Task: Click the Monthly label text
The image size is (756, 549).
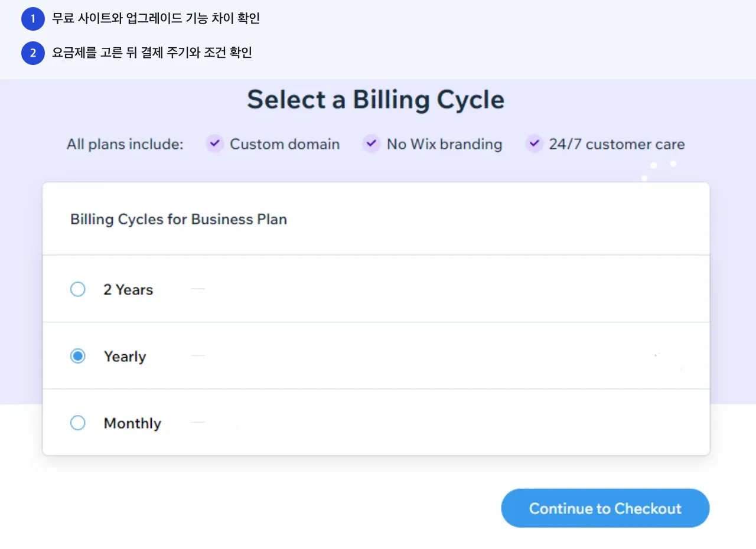Action: point(132,423)
